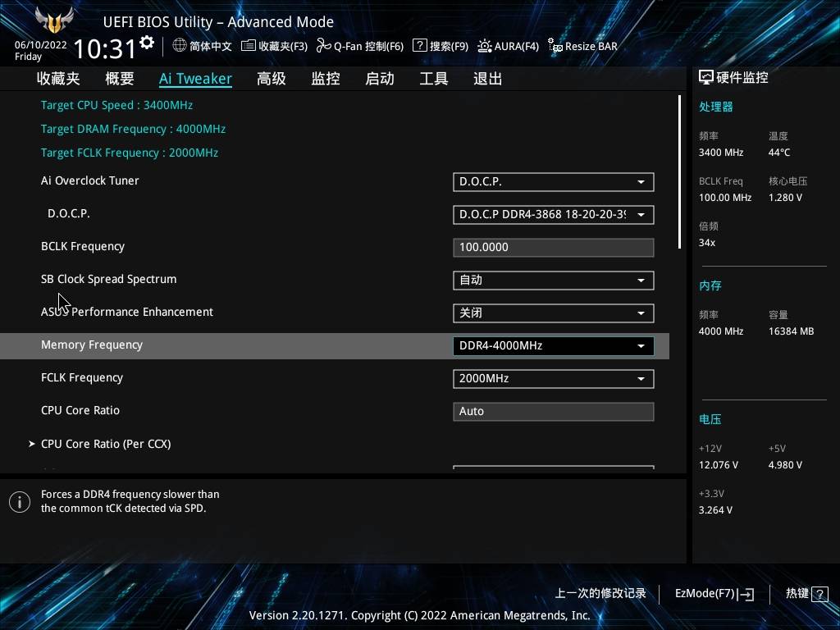Open 概要 main tab
The height and width of the screenshot is (630, 840).
click(120, 79)
